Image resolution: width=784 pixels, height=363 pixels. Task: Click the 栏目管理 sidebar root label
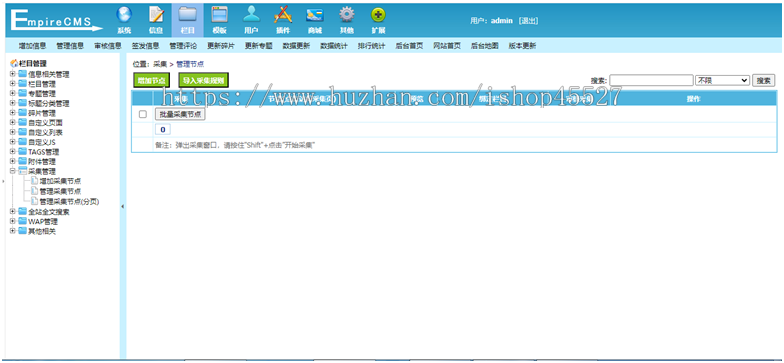coord(33,64)
